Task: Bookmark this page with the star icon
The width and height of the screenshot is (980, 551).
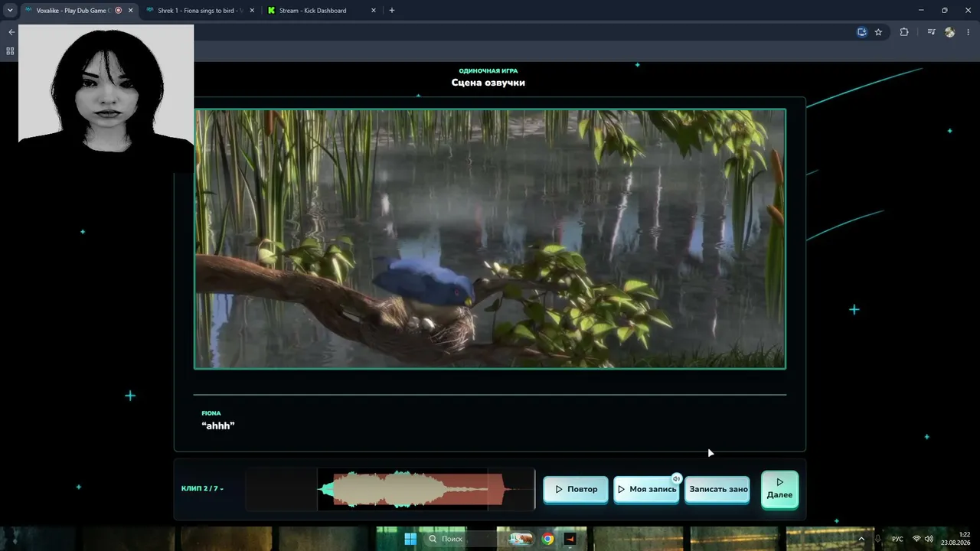Action: (878, 32)
